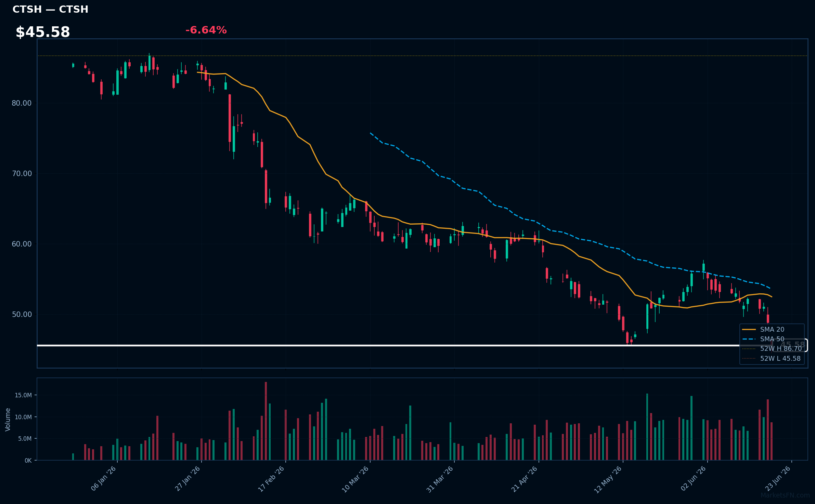815x504 pixels.
Task: Click the 52W H 86.70 legend entry
Action: [772, 348]
